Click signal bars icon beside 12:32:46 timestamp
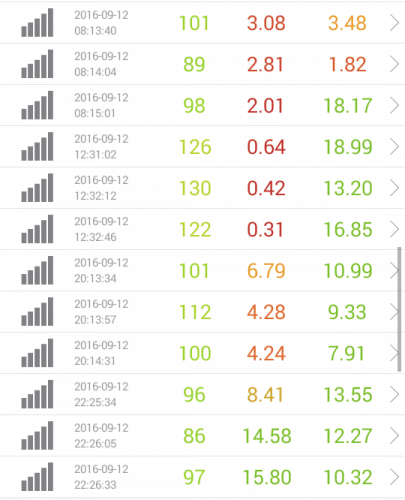The height and width of the screenshot is (500, 405). point(37,229)
